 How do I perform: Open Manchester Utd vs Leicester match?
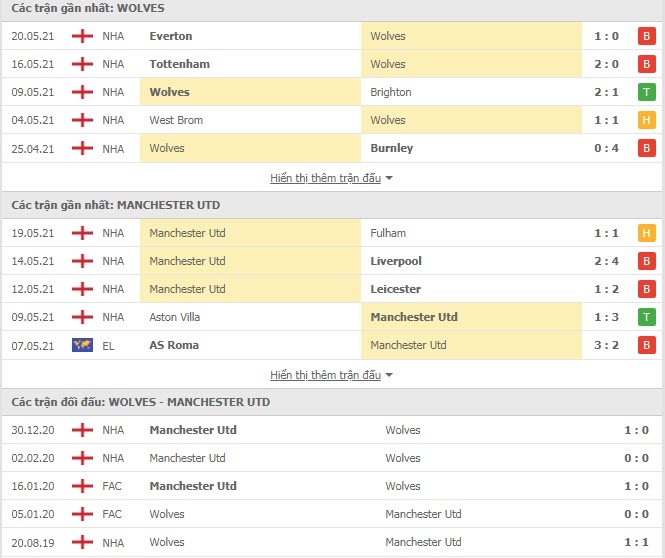332,289
